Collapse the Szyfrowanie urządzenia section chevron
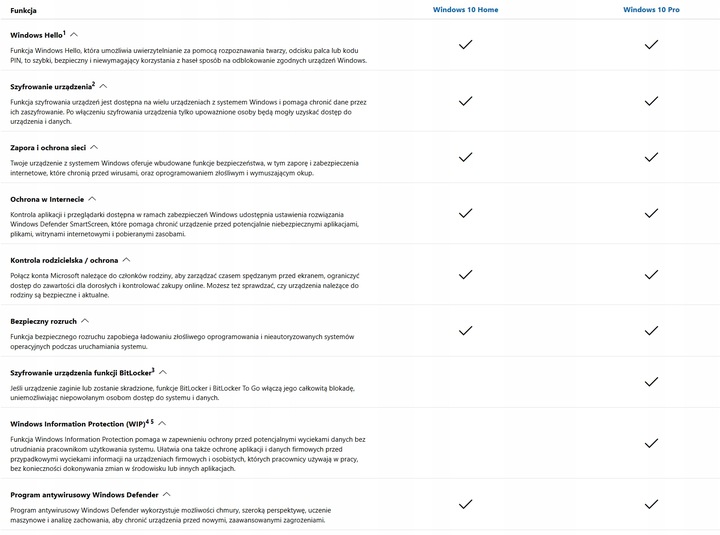The width and height of the screenshot is (720, 535). tap(103, 87)
